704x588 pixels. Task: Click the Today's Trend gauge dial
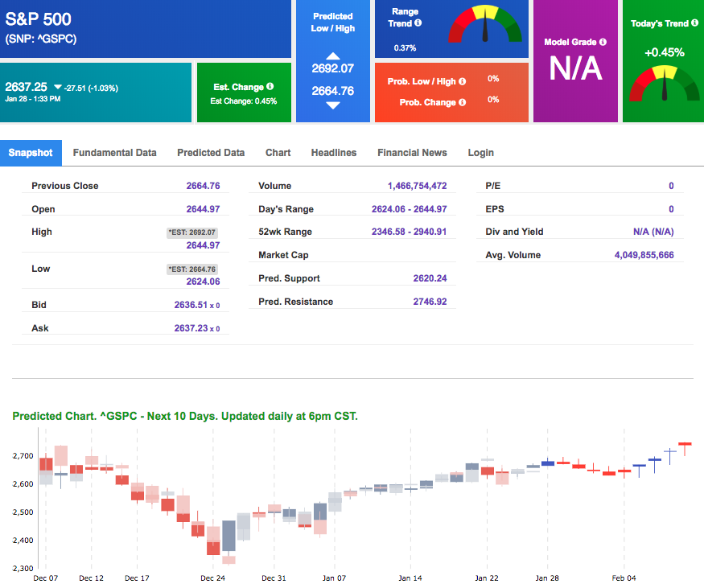click(x=664, y=84)
